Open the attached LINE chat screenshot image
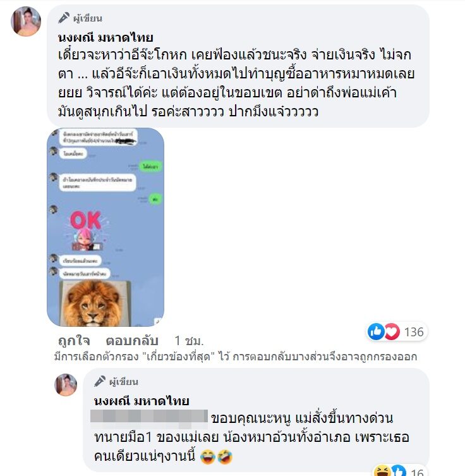Image resolution: width=465 pixels, height=476 pixels. (106, 227)
